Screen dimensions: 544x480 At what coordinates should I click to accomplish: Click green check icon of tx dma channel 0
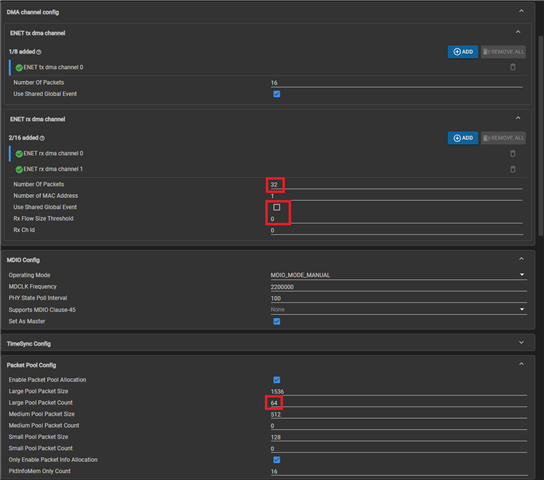[19, 67]
